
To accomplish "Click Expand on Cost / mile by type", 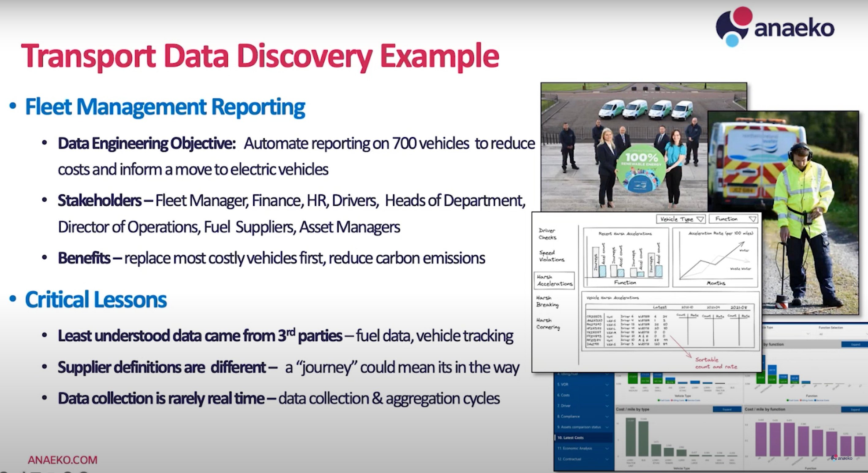I will [x=727, y=409].
